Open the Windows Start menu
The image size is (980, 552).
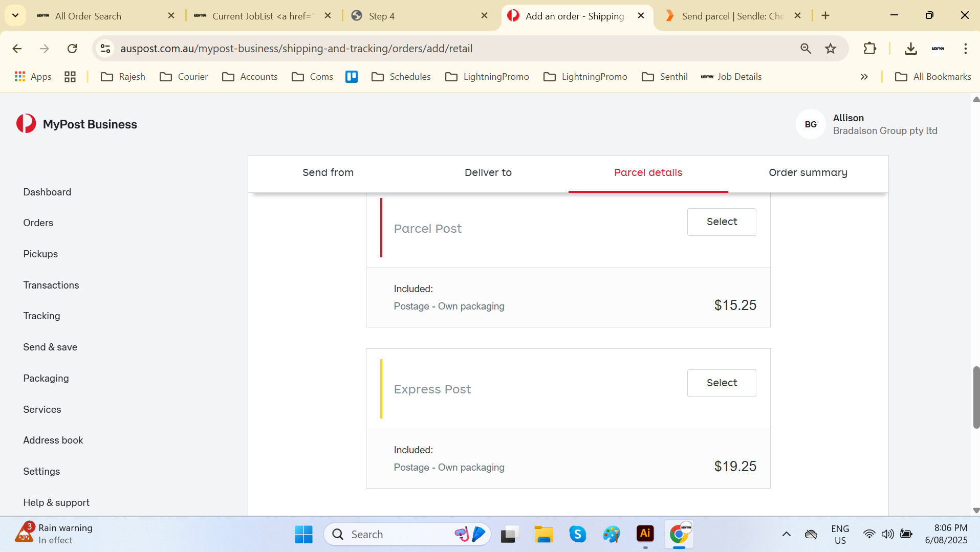(303, 534)
